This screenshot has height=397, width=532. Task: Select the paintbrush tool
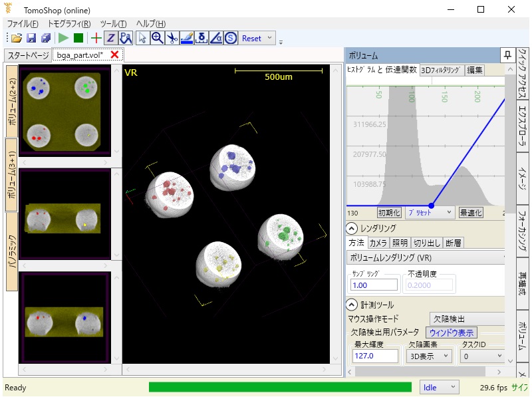(x=187, y=38)
